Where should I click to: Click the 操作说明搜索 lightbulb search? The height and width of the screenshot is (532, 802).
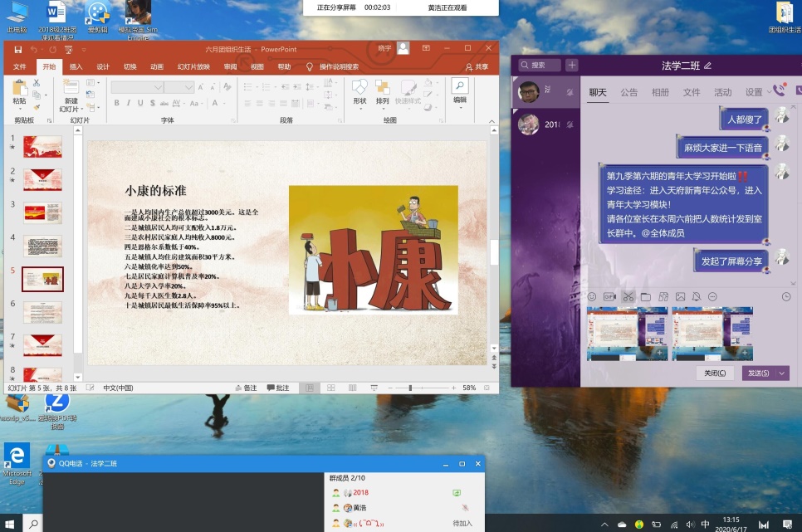tap(332, 67)
